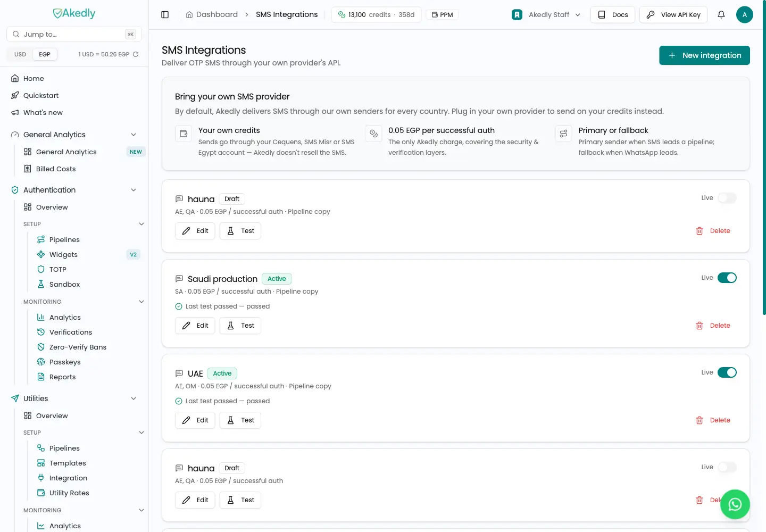766x532 pixels.
Task: Enable Live toggle on second hauna card
Action: click(x=727, y=467)
